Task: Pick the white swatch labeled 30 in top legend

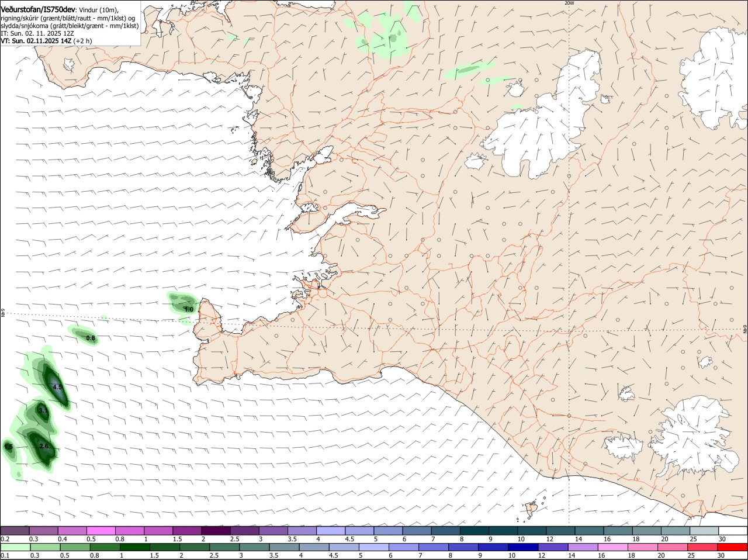Action: pos(732,530)
